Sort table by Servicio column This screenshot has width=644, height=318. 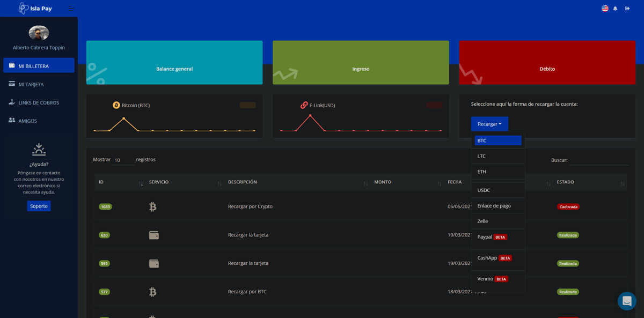click(185, 182)
